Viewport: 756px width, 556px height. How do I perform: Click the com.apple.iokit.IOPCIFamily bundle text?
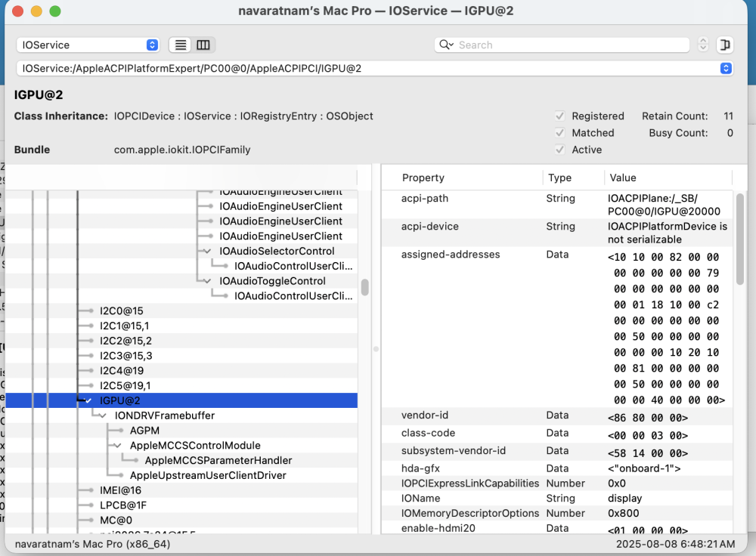pyautogui.click(x=182, y=150)
